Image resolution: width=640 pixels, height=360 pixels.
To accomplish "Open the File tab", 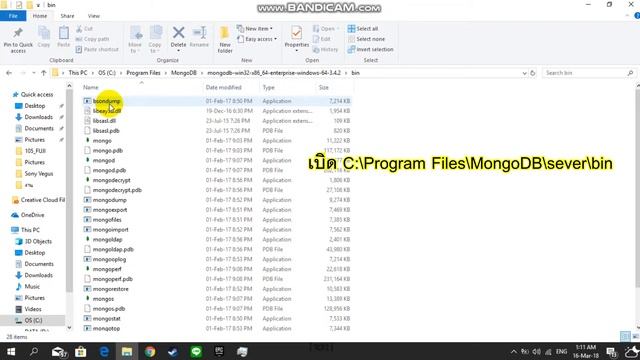I will (13, 16).
